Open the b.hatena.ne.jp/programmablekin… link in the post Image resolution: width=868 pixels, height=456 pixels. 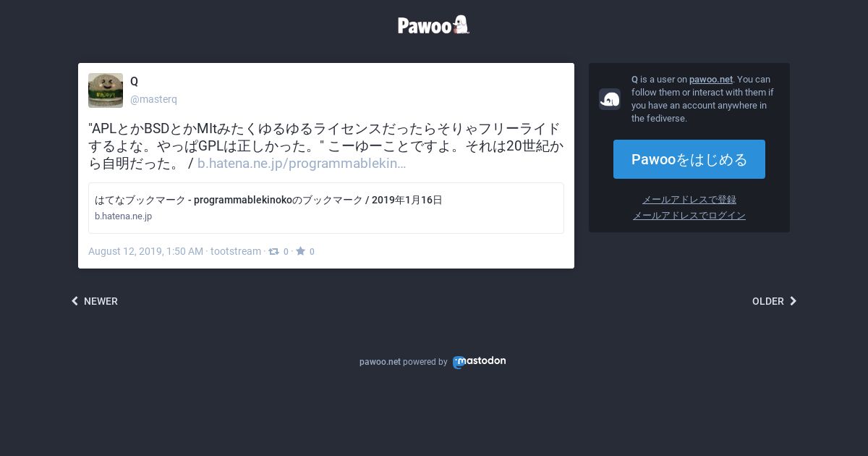point(302,164)
